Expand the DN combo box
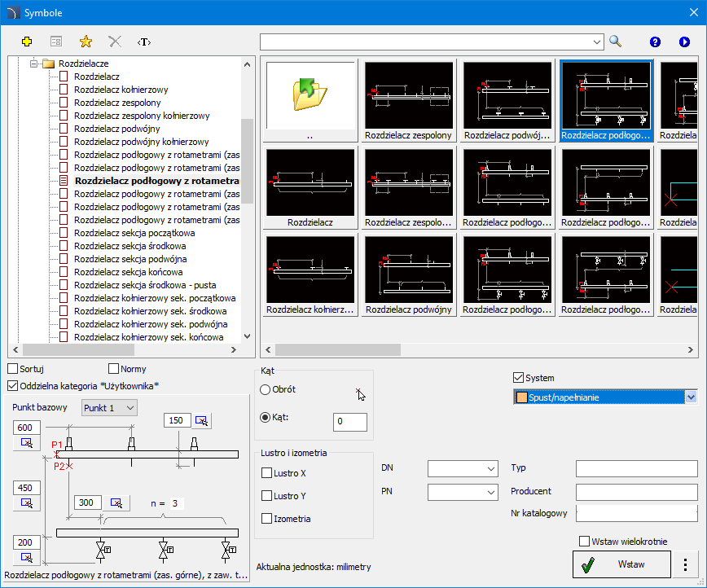 [490, 469]
